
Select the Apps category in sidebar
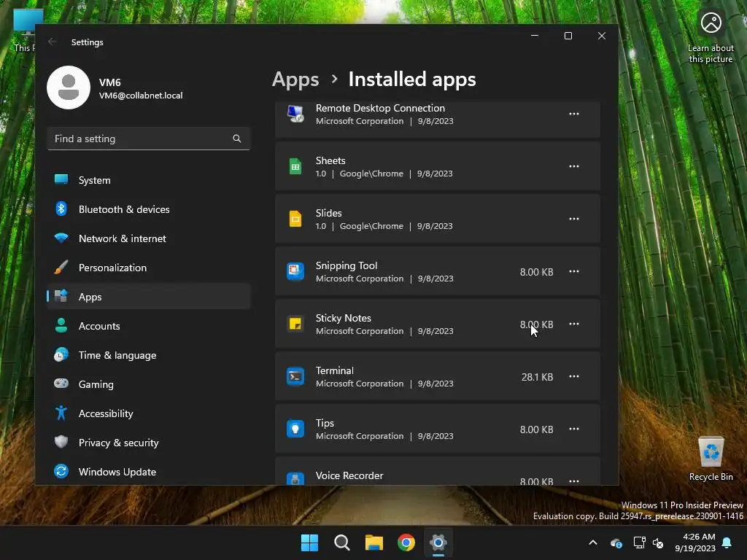pos(149,297)
